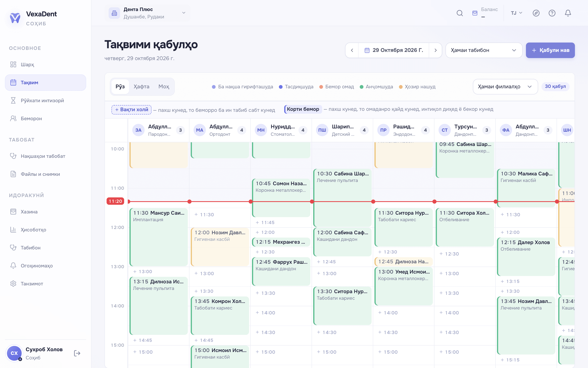Expand the Дента Плюс clinic selector
The image size is (588, 368).
[x=147, y=13]
